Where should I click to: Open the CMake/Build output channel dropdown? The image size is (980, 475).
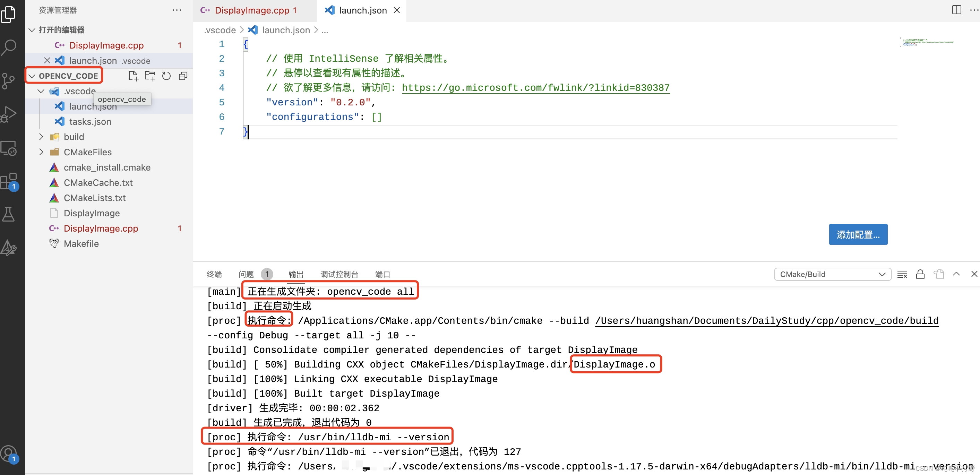[x=832, y=274]
